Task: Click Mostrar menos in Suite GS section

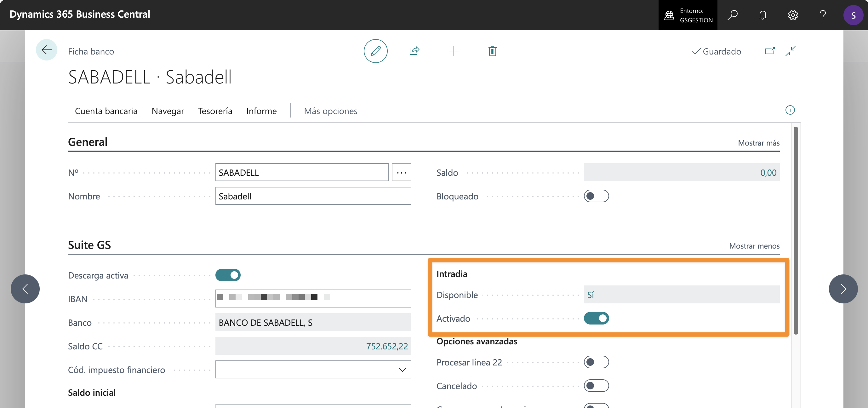Action: click(754, 246)
